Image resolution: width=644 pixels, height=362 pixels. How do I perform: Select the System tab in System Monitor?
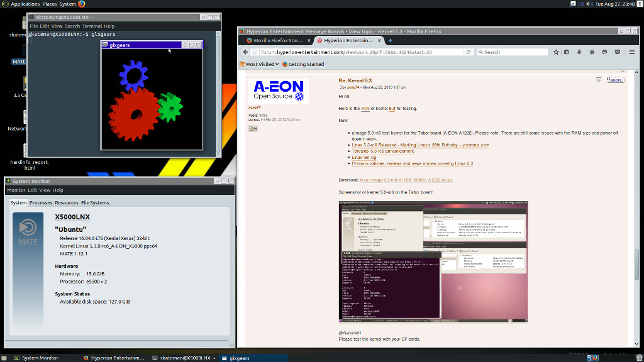[x=18, y=203]
